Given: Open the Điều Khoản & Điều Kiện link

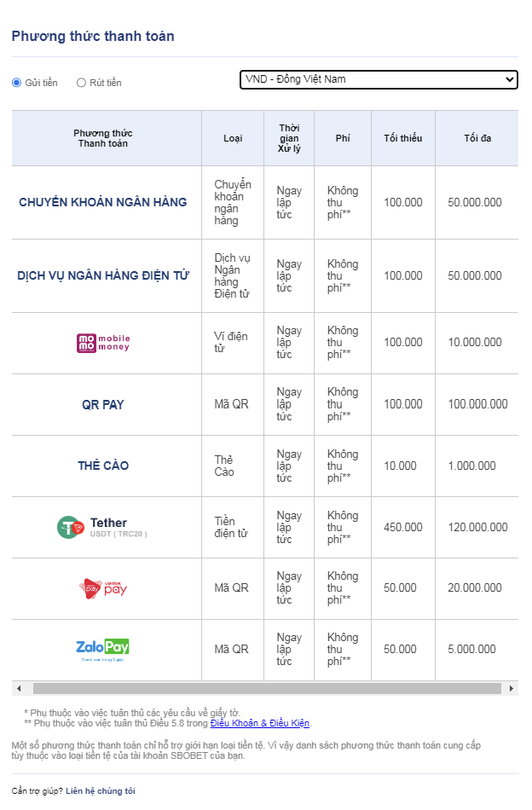Looking at the screenshot, I should [x=260, y=724].
